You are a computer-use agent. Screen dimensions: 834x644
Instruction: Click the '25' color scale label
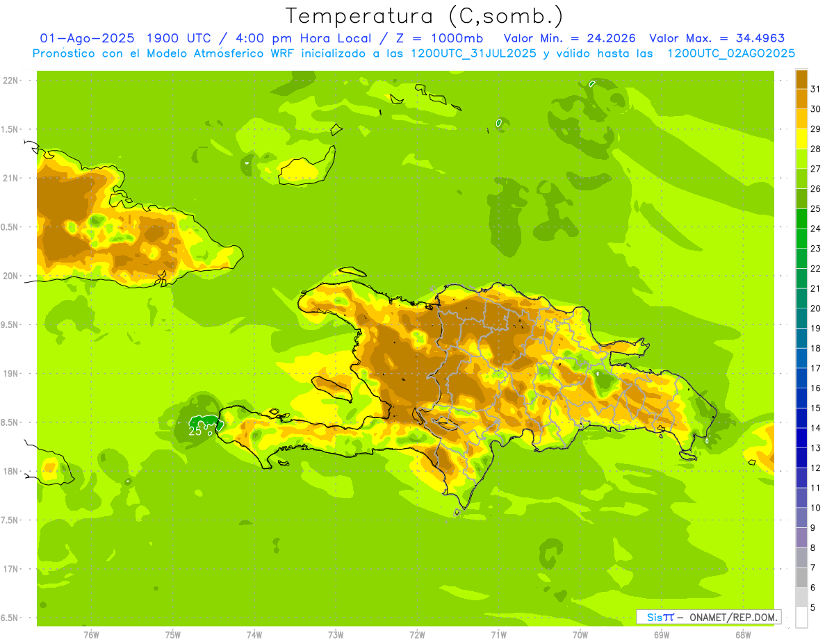coord(815,208)
